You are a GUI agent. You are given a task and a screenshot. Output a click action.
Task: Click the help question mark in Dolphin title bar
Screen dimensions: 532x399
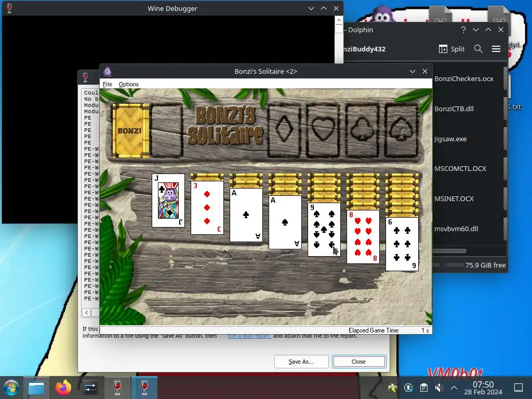463,30
